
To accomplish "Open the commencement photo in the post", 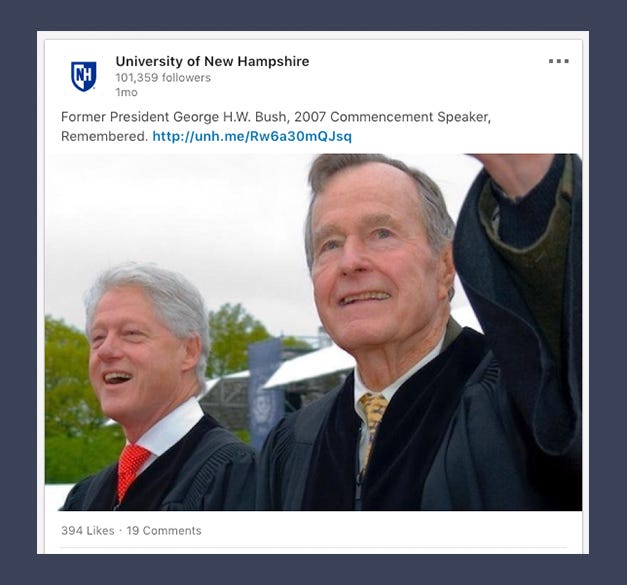I will coord(312,332).
